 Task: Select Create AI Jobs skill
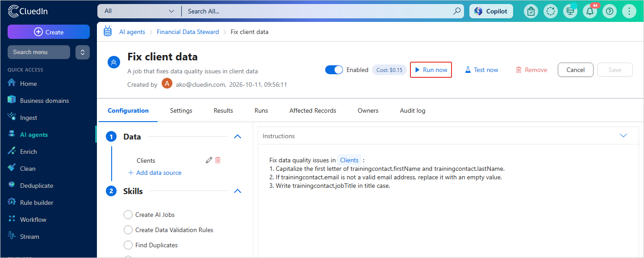pos(128,215)
